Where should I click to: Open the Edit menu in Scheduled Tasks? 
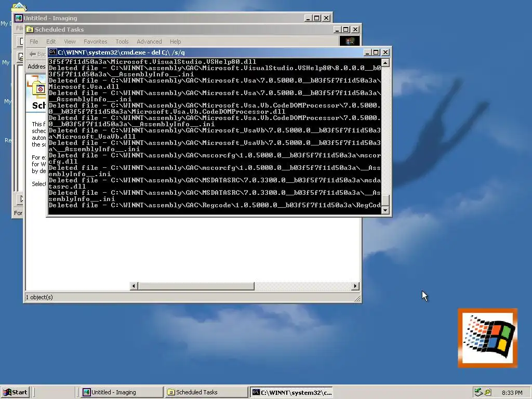point(51,42)
